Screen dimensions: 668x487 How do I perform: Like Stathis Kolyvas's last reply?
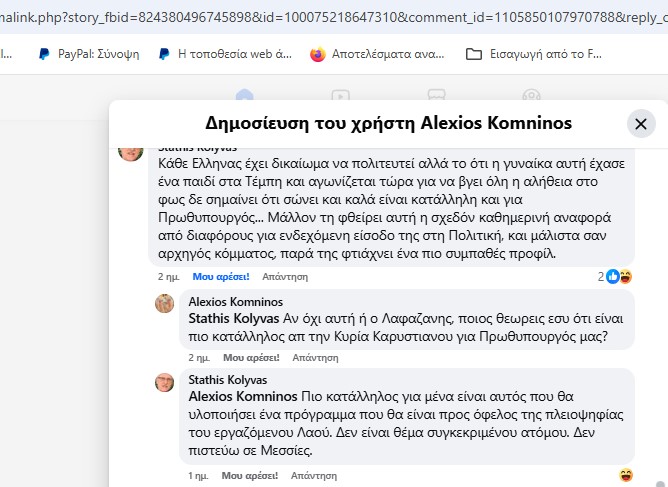250,475
